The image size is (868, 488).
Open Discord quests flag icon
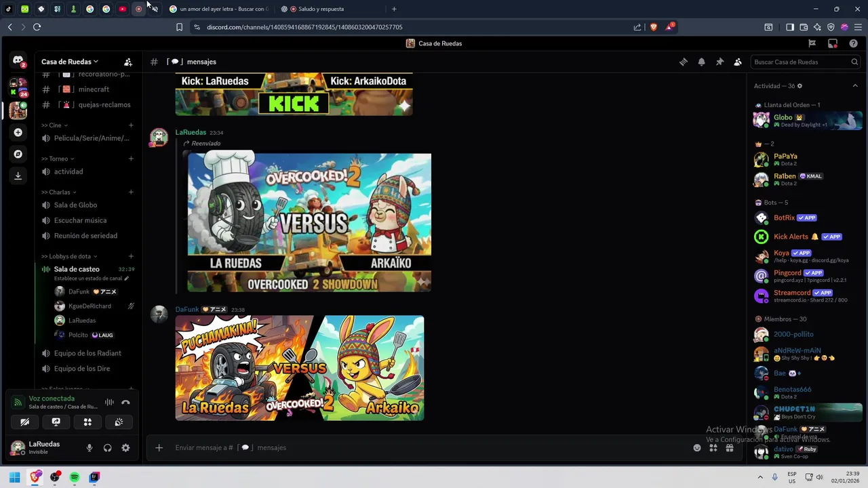pos(812,43)
